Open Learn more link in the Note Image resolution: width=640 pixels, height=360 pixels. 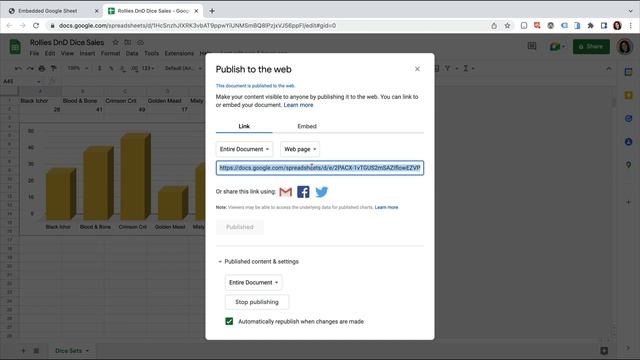(x=386, y=207)
